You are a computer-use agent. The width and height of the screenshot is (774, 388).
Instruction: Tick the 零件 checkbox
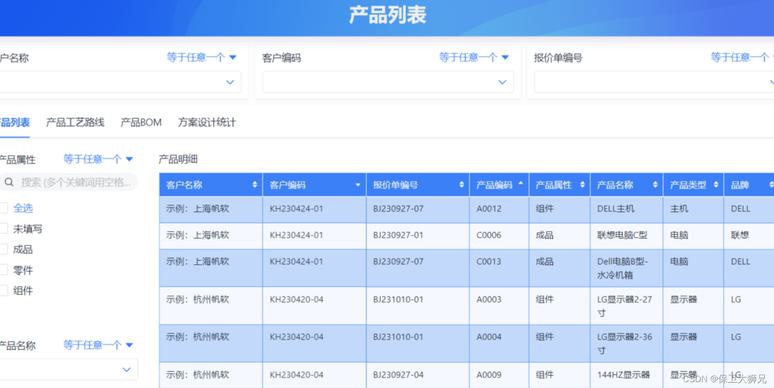coord(3,270)
